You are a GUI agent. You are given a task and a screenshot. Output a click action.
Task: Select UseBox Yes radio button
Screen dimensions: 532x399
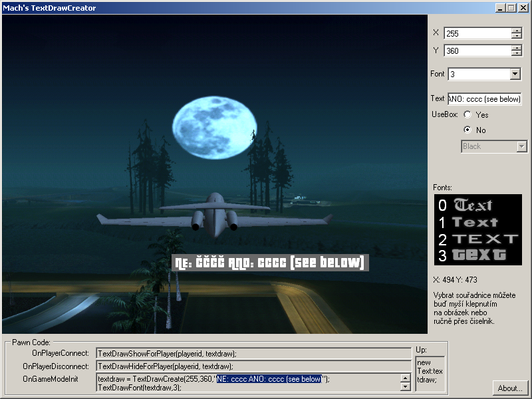(x=467, y=115)
